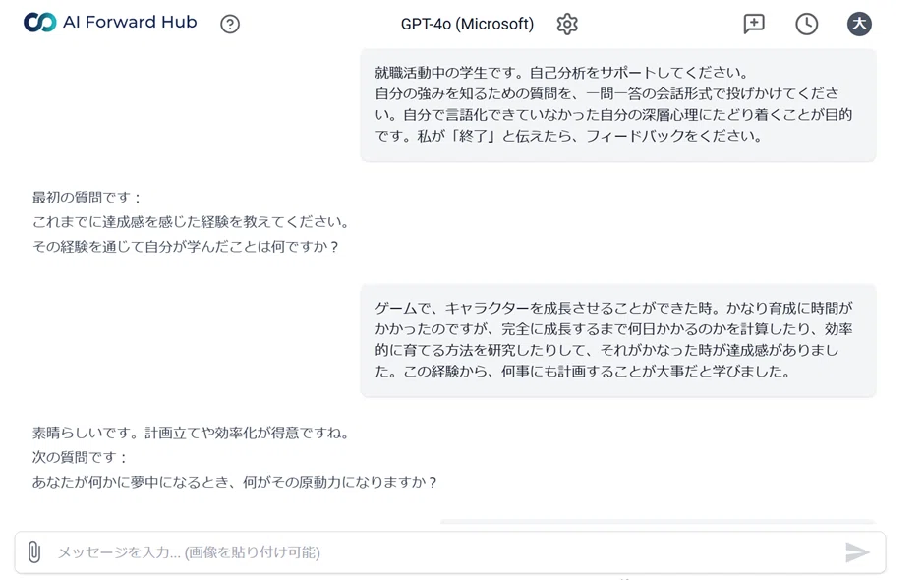The width and height of the screenshot is (924, 580).
Task: Open the user avatar labeled 大
Action: pos(859,25)
